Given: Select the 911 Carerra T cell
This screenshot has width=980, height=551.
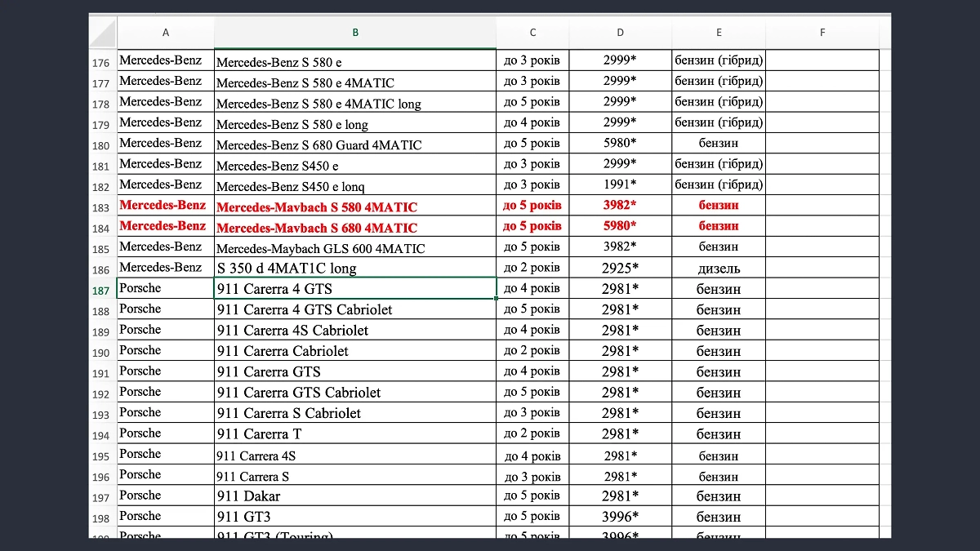Looking at the screenshot, I should click(x=355, y=434).
